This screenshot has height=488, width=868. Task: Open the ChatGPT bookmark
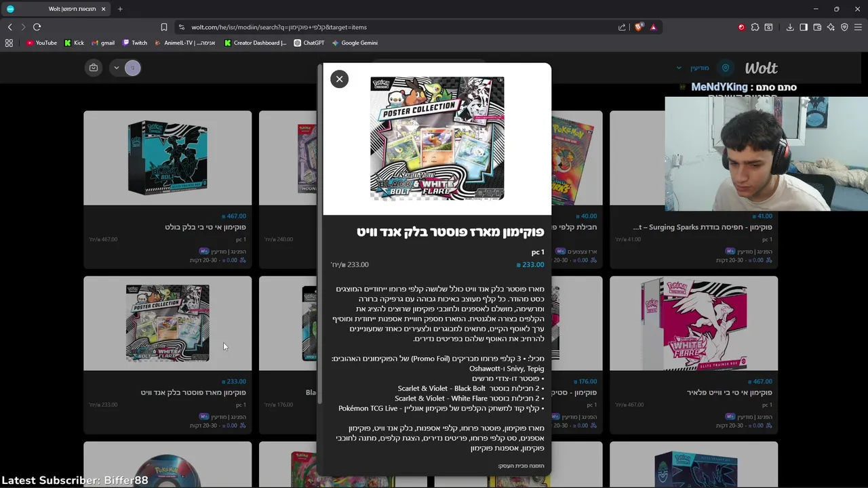click(309, 43)
